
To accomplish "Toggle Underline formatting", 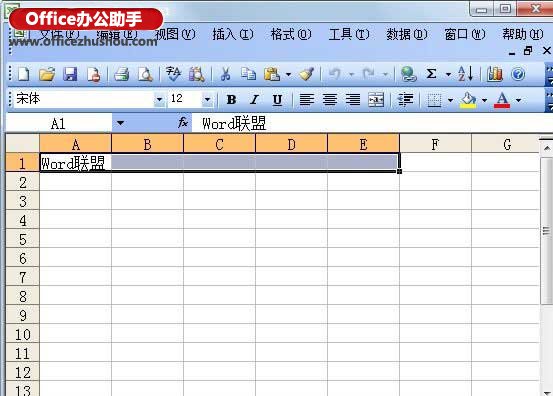I will 277,100.
